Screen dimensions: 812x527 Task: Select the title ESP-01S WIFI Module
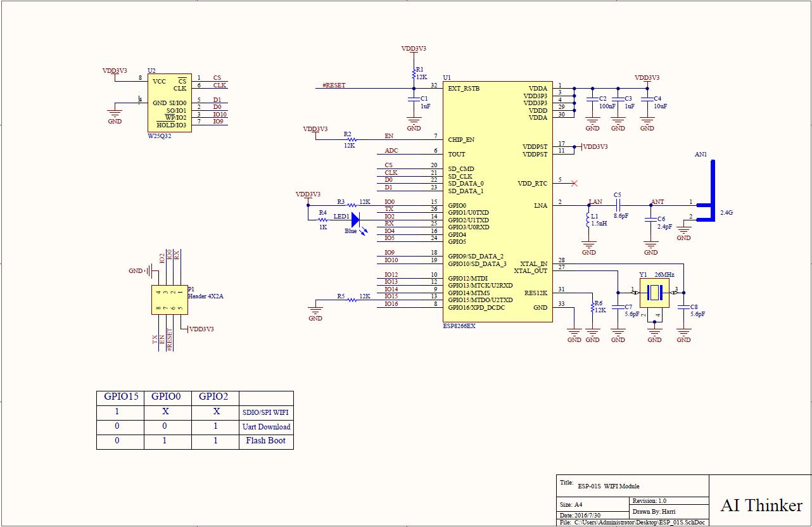point(609,486)
